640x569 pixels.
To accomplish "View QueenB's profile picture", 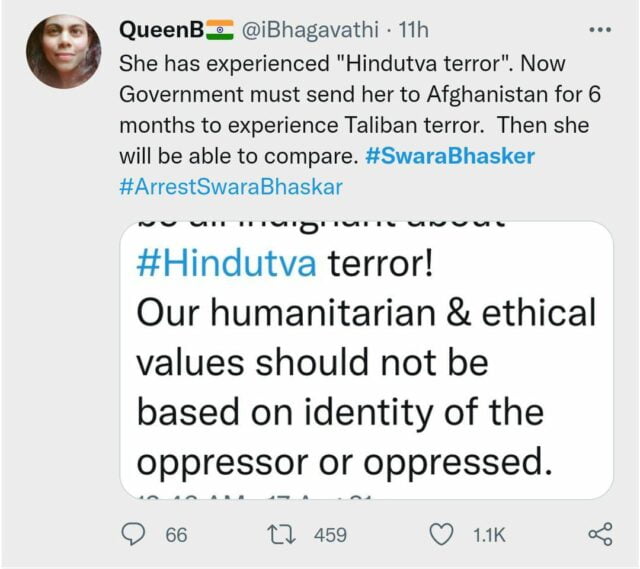I will pos(63,52).
